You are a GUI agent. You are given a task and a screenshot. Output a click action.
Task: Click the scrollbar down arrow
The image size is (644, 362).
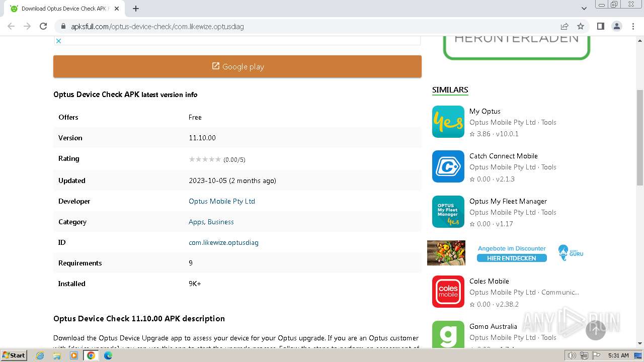(640, 343)
